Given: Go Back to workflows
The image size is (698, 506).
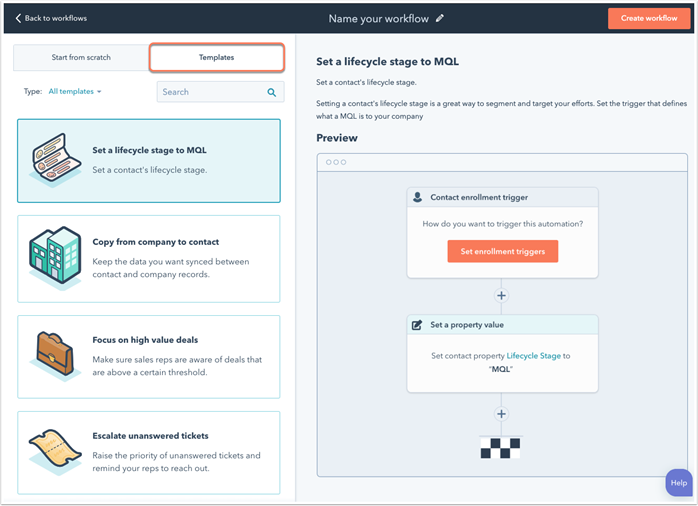Looking at the screenshot, I should tap(51, 18).
